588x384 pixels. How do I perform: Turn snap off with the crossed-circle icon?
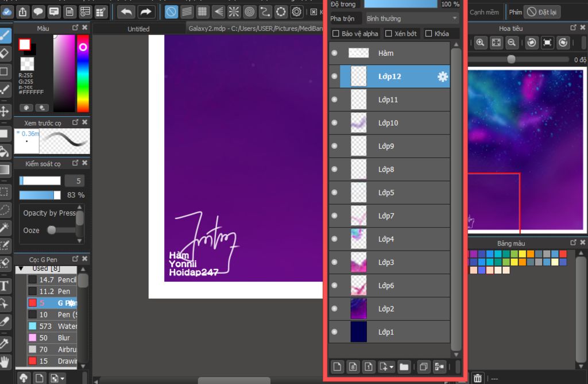pyautogui.click(x=171, y=12)
